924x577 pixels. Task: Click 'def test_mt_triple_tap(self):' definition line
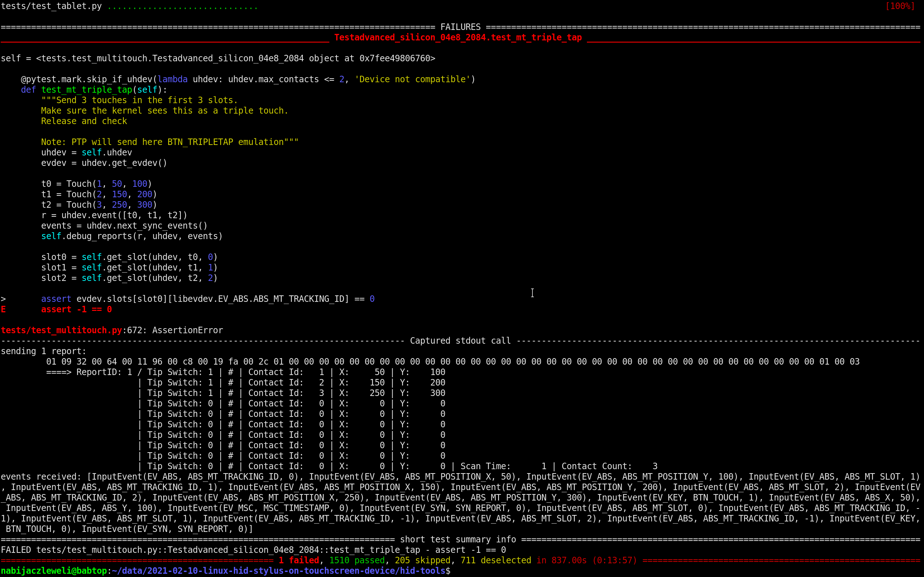pos(94,90)
